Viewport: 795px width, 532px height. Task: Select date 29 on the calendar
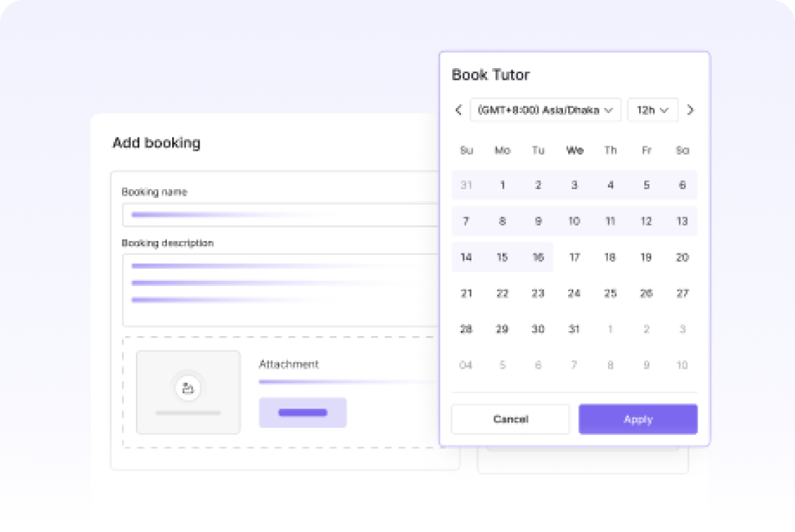pos(502,329)
